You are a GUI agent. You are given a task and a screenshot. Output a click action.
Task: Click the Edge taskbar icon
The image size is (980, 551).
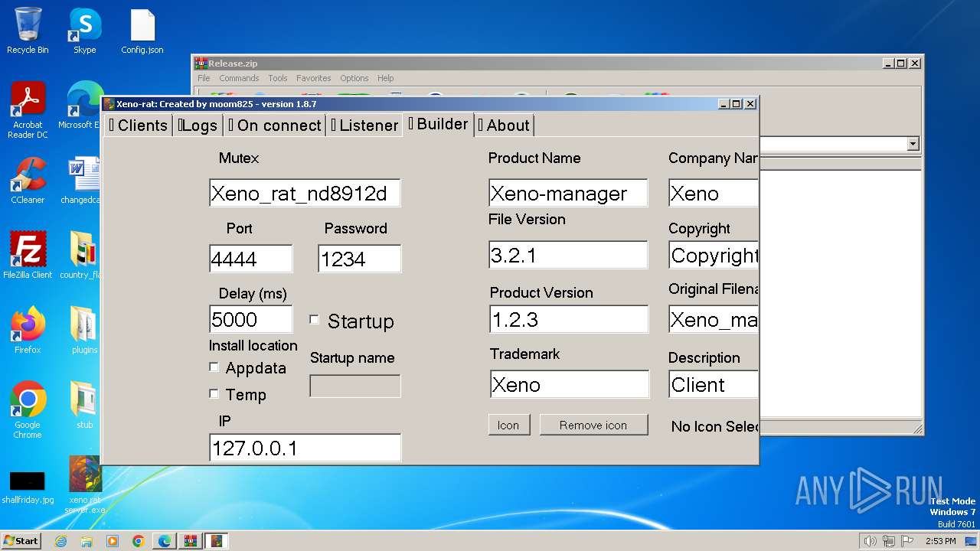165,541
